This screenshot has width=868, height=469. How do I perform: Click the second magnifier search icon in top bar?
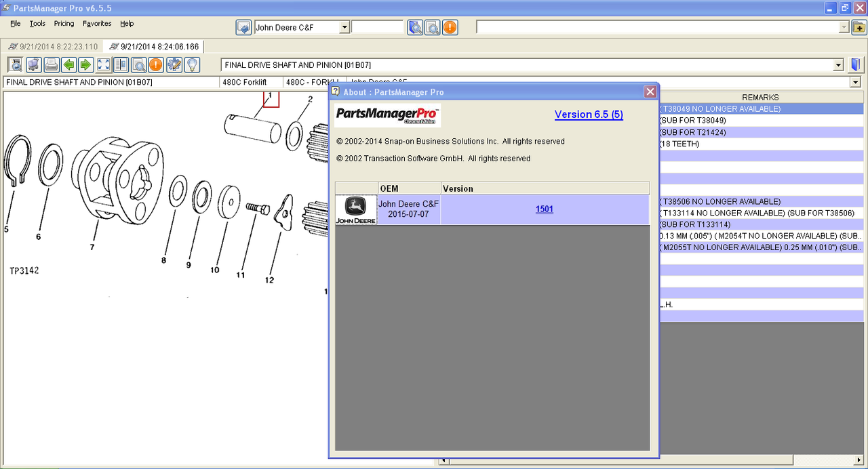[433, 28]
